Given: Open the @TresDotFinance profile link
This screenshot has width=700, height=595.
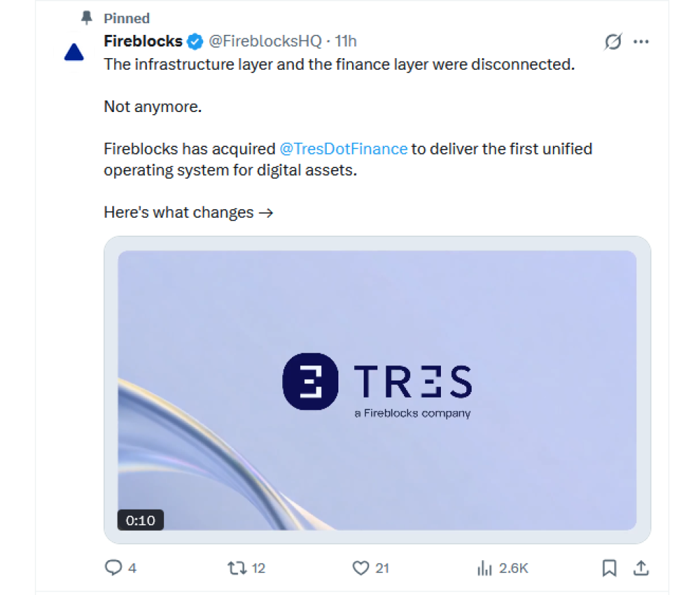Looking at the screenshot, I should (x=344, y=148).
